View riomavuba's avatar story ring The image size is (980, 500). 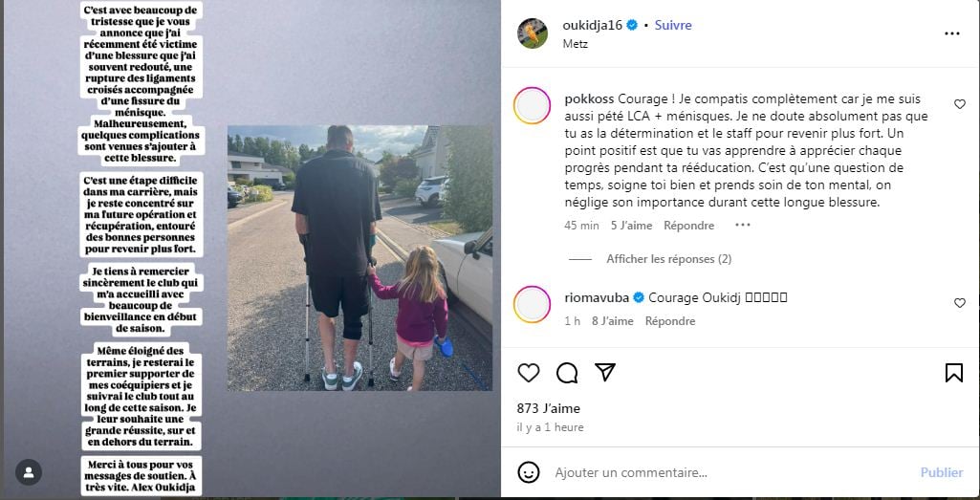532,304
